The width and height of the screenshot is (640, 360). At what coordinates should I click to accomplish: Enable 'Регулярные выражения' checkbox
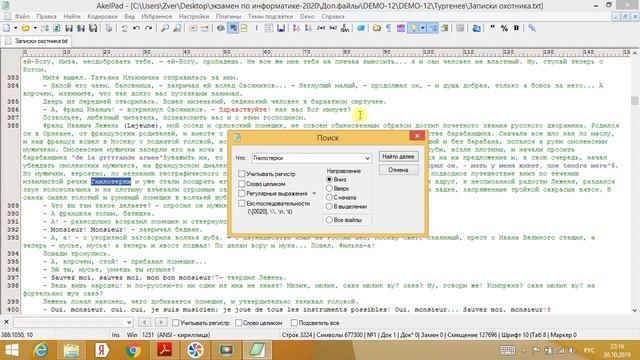pos(242,193)
